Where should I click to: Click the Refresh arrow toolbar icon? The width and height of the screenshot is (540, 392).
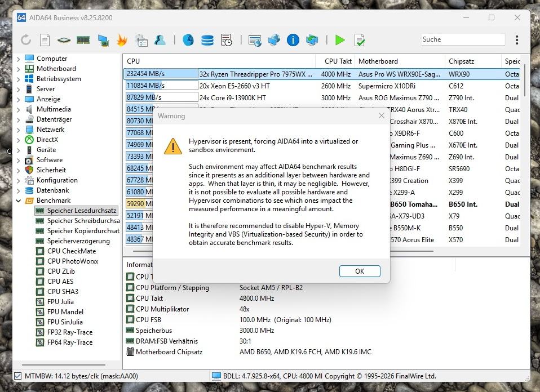pos(26,40)
